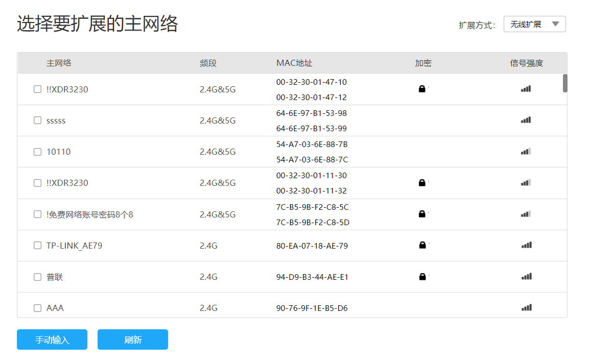Click signal strength icon for TP-LINK_AE79
Screen dimensions: 590x364
526,246
